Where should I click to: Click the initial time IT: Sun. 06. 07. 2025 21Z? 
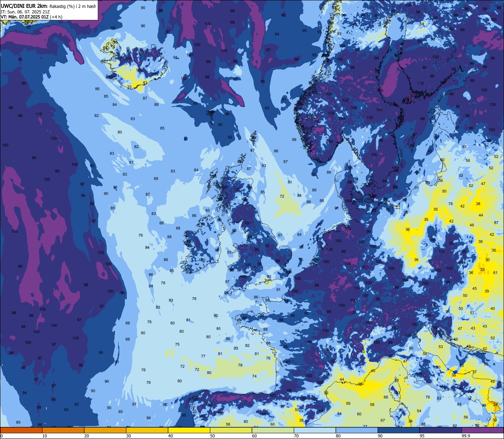pyautogui.click(x=25, y=11)
